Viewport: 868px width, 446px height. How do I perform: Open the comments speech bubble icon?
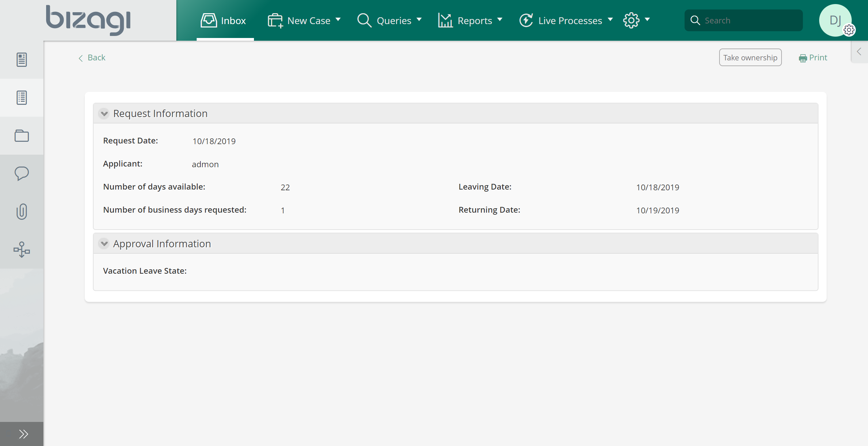(x=22, y=173)
